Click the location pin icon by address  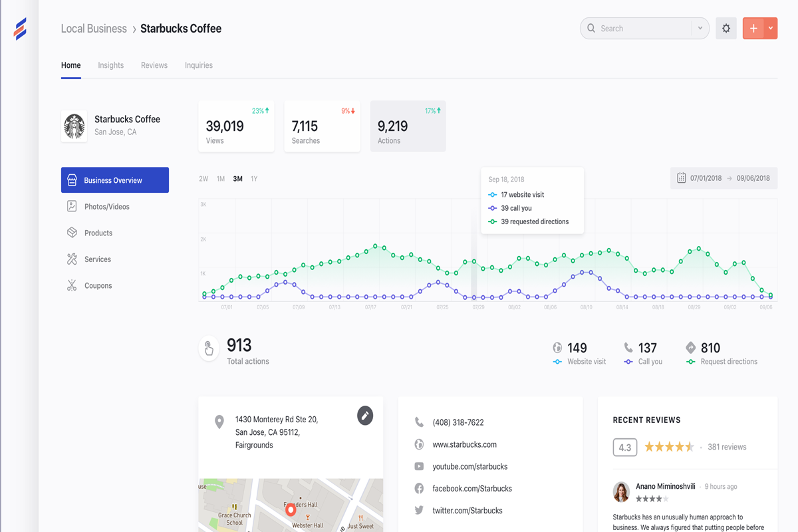pos(219,422)
